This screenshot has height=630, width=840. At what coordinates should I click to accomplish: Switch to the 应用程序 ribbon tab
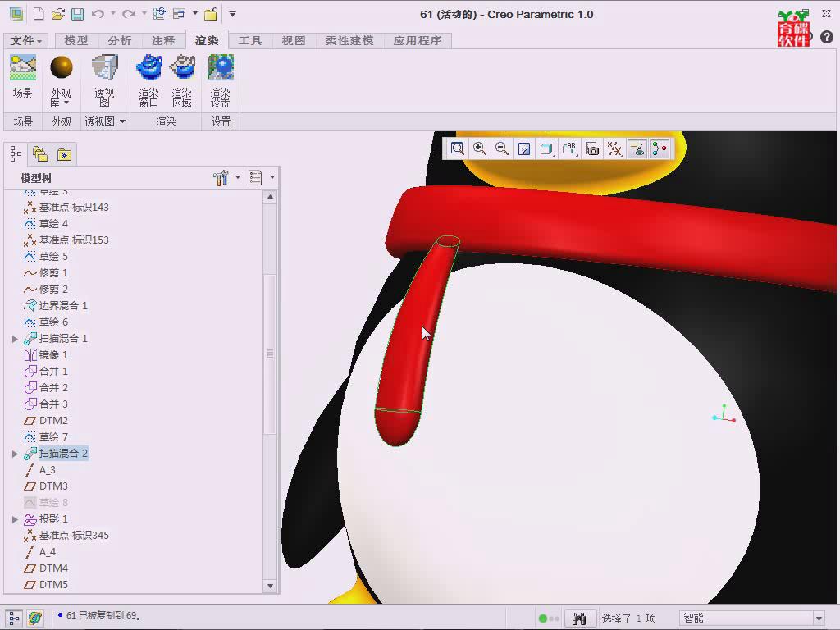(418, 41)
